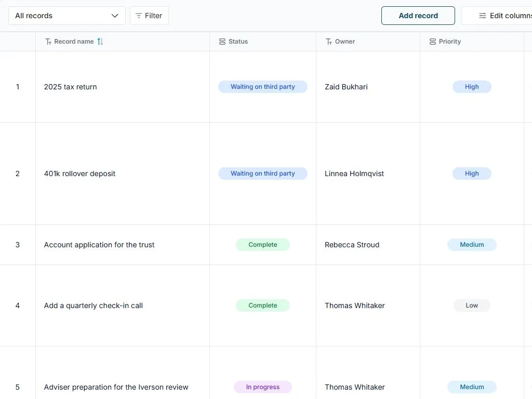Open Account application for the trust record
Viewport: 532px width, 399px height.
99,245
